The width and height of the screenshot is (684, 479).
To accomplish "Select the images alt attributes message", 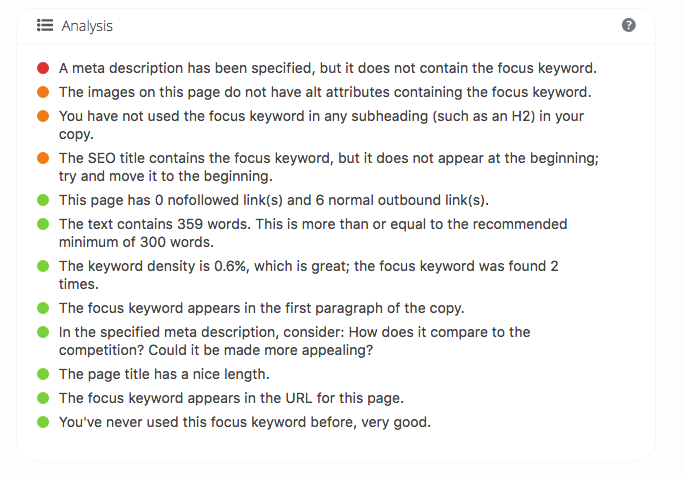I will pos(325,92).
